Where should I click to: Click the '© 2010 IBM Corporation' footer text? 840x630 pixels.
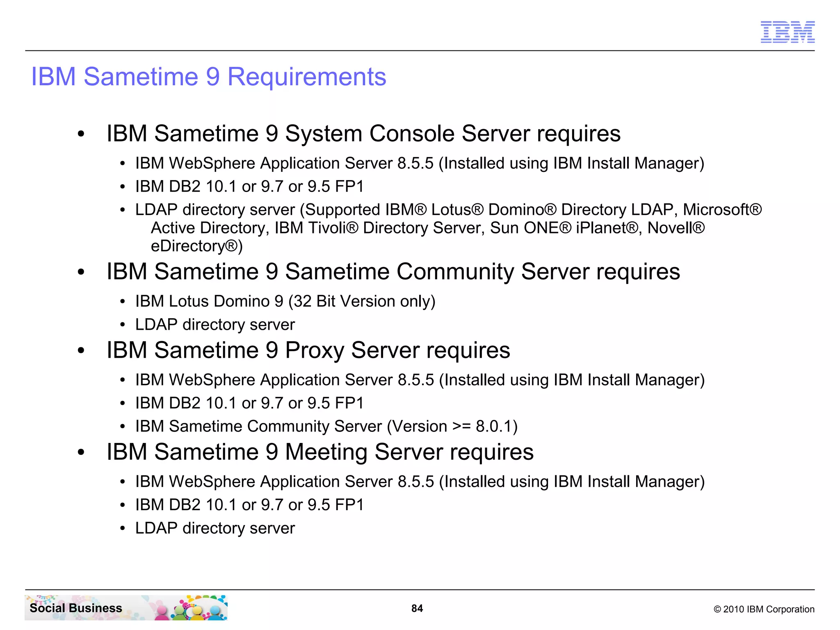[764, 609]
